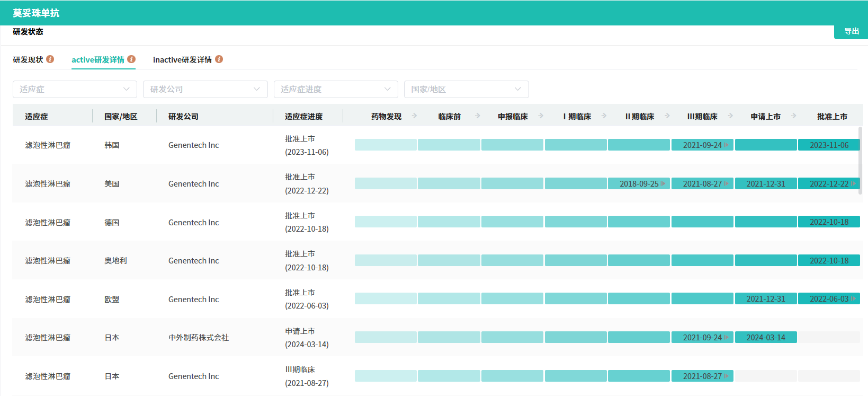Expand the 研发公司 filter dropdown

point(205,90)
